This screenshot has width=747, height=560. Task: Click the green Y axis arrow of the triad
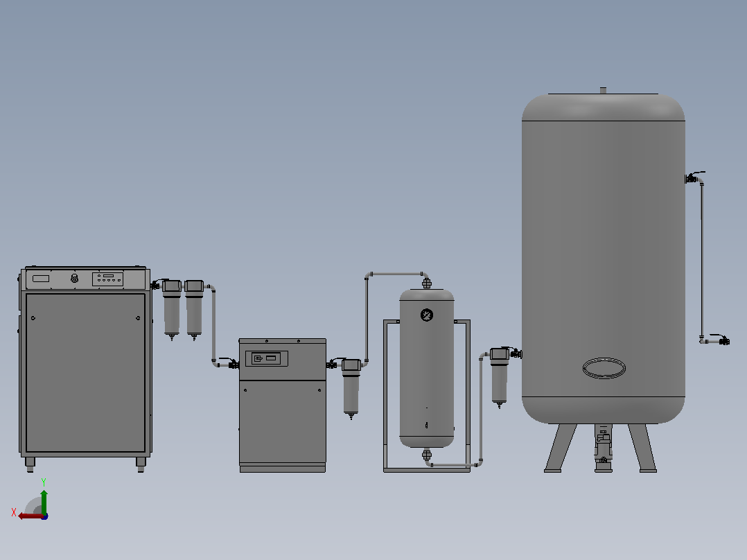click(44, 501)
